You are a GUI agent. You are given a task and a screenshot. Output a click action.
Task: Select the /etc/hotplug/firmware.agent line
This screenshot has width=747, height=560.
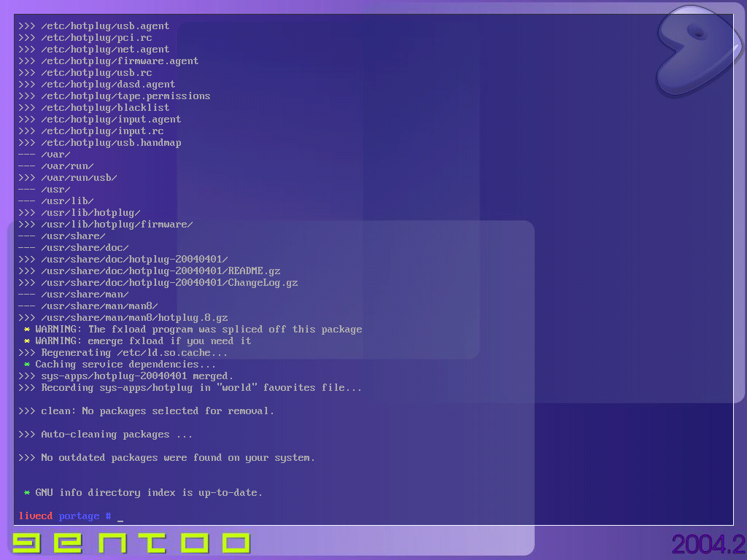coord(109,61)
